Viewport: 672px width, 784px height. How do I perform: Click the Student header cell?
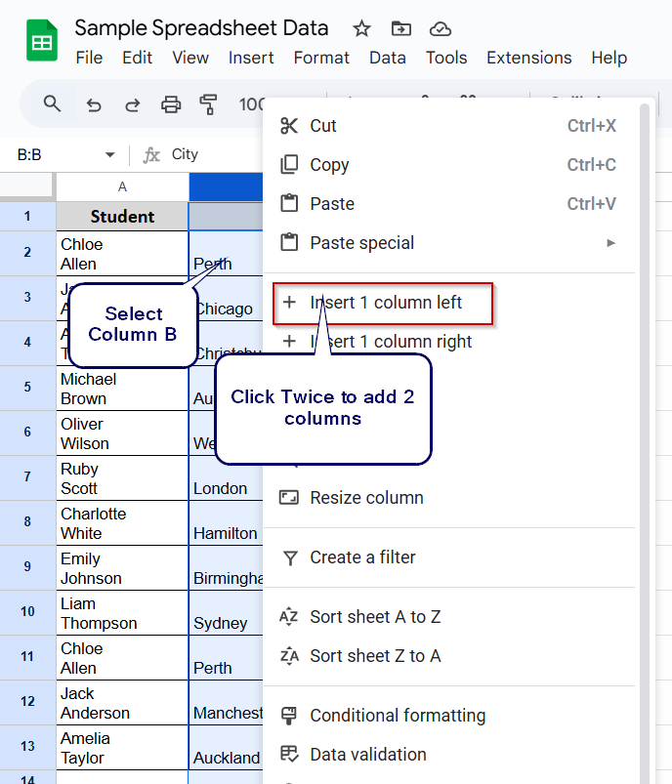coord(122,216)
